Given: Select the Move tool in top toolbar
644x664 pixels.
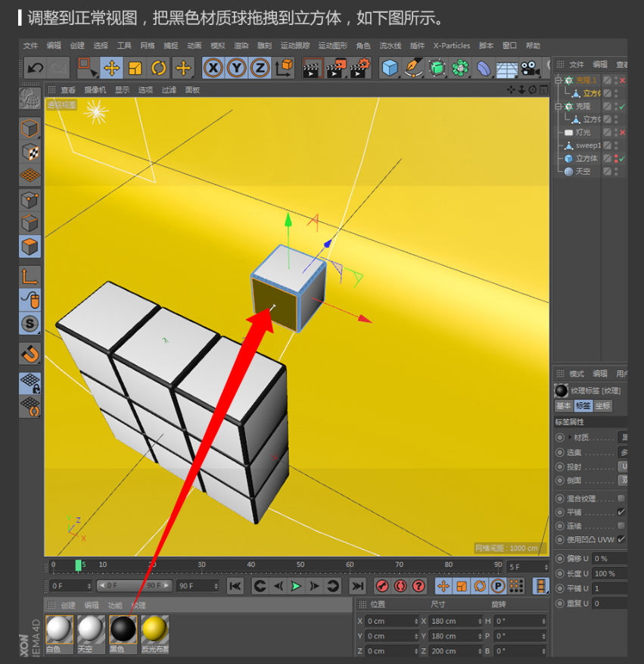Looking at the screenshot, I should click(111, 68).
